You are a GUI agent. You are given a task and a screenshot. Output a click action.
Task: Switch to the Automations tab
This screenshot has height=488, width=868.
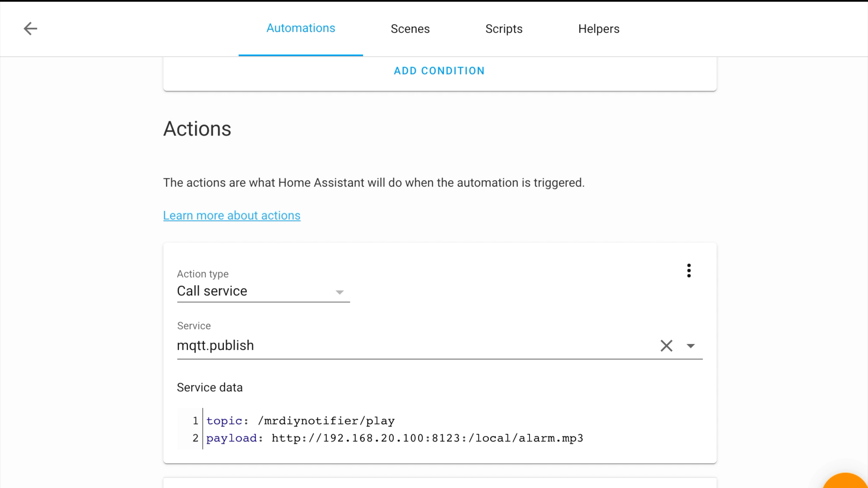click(x=301, y=28)
